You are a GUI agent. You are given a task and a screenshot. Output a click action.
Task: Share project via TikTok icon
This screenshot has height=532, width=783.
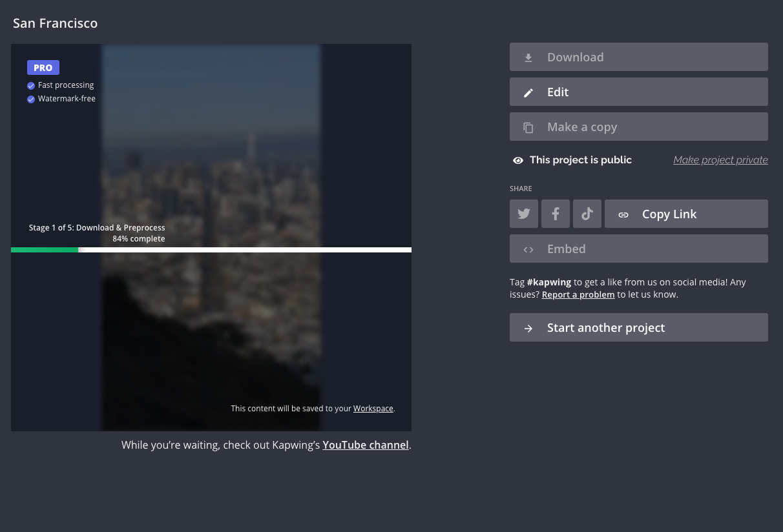tap(587, 214)
